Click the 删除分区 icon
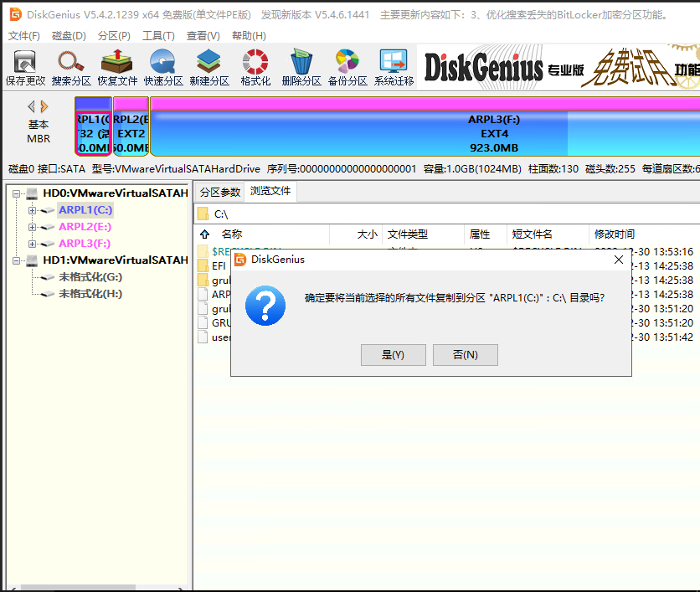 point(300,65)
